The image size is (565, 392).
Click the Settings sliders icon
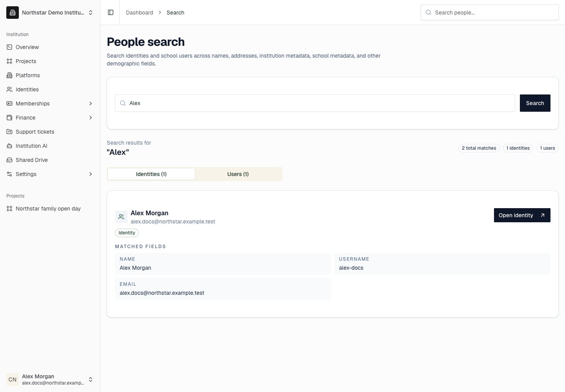[x=9, y=174]
